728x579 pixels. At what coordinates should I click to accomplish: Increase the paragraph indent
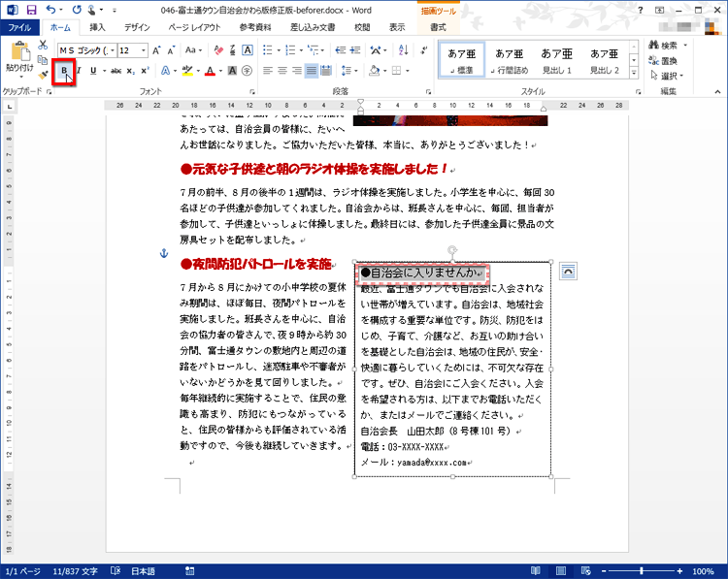point(355,50)
